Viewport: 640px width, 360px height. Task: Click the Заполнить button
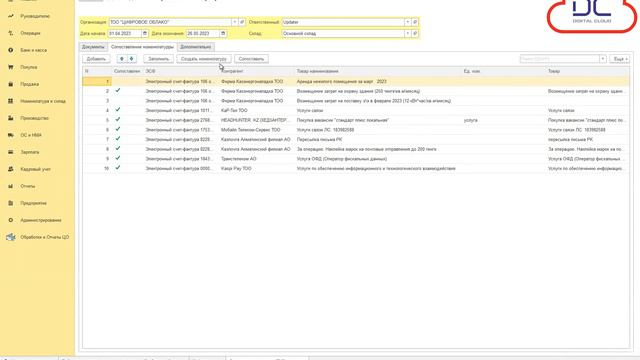(158, 59)
